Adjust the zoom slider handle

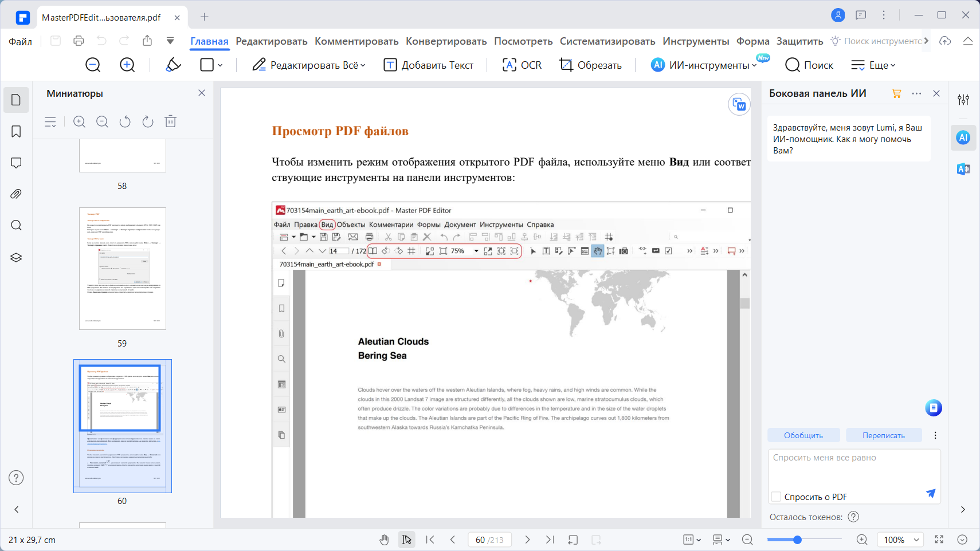tap(797, 540)
